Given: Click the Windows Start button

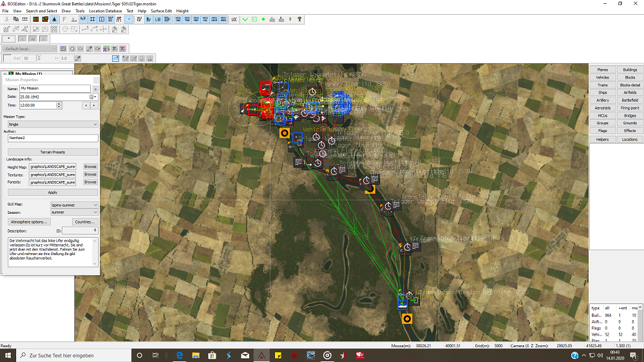Looking at the screenshot, I should coord(8,356).
